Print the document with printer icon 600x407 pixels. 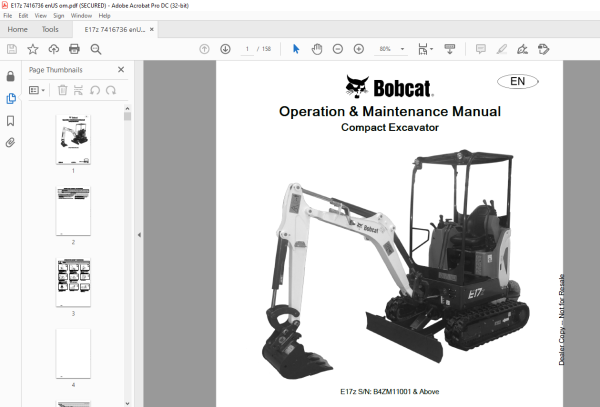74,49
